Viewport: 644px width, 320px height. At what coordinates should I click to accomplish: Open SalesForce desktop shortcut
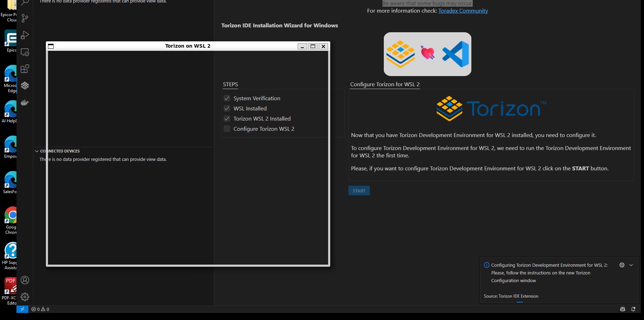pos(11,183)
